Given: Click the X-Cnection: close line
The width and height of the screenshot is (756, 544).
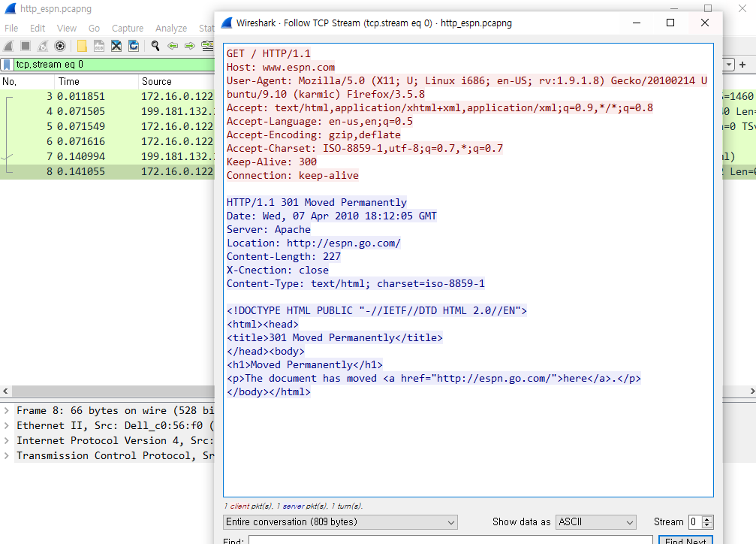Looking at the screenshot, I should click(278, 270).
